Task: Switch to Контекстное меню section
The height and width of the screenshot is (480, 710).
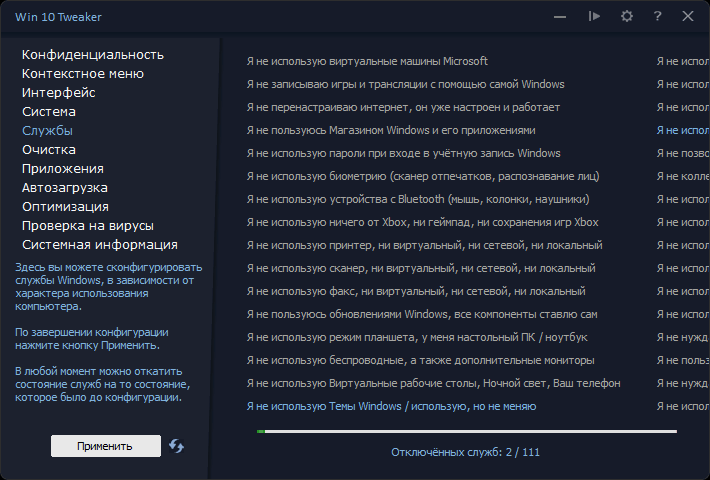Action: [x=83, y=73]
